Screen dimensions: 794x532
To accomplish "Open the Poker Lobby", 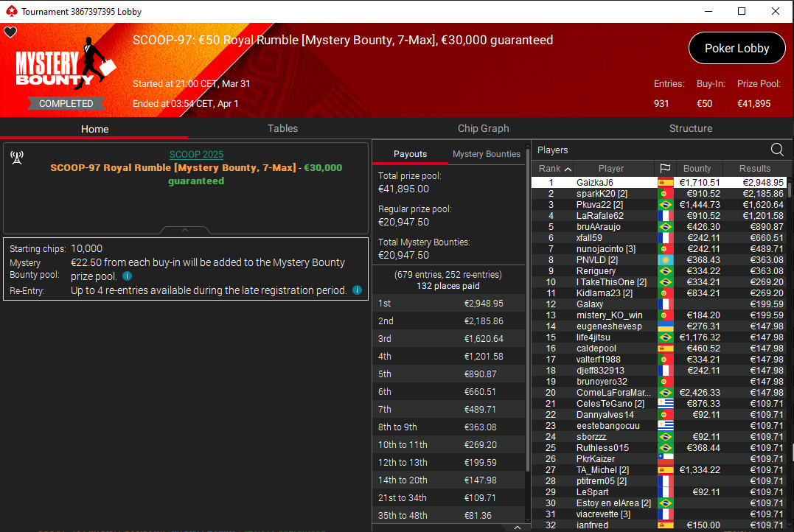I will (736, 48).
